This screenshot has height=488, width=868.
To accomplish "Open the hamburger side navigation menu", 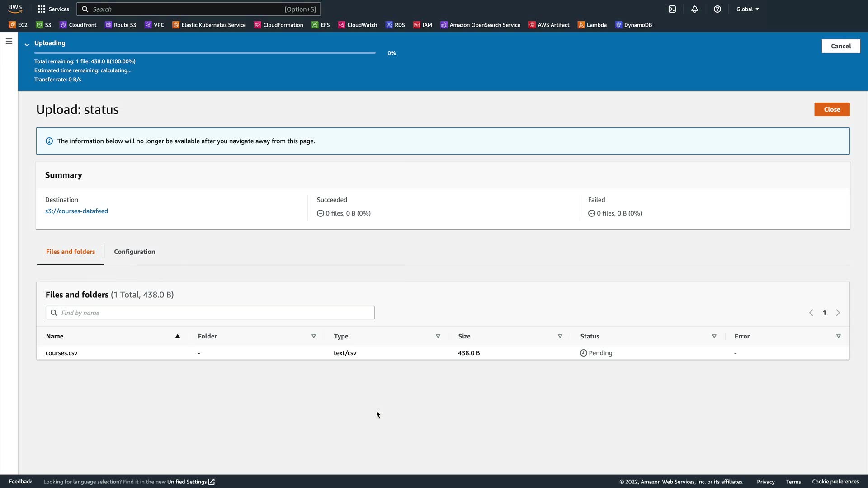I will 9,41.
